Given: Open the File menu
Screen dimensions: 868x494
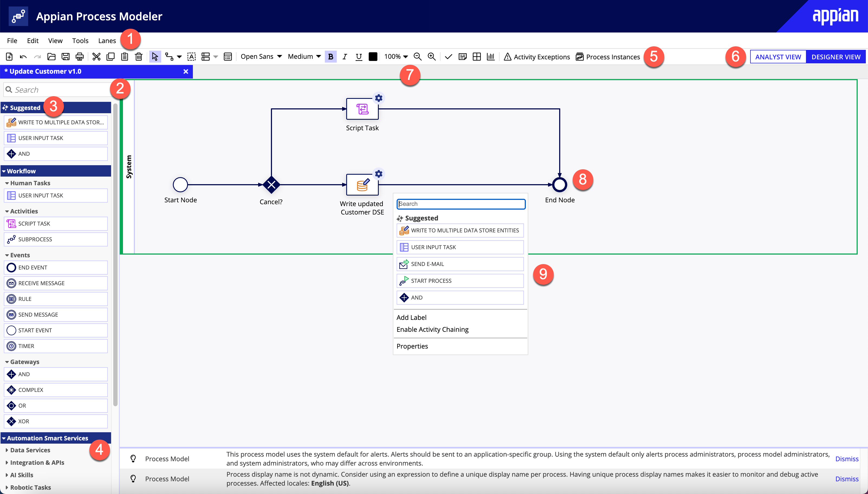Looking at the screenshot, I should click(x=12, y=41).
